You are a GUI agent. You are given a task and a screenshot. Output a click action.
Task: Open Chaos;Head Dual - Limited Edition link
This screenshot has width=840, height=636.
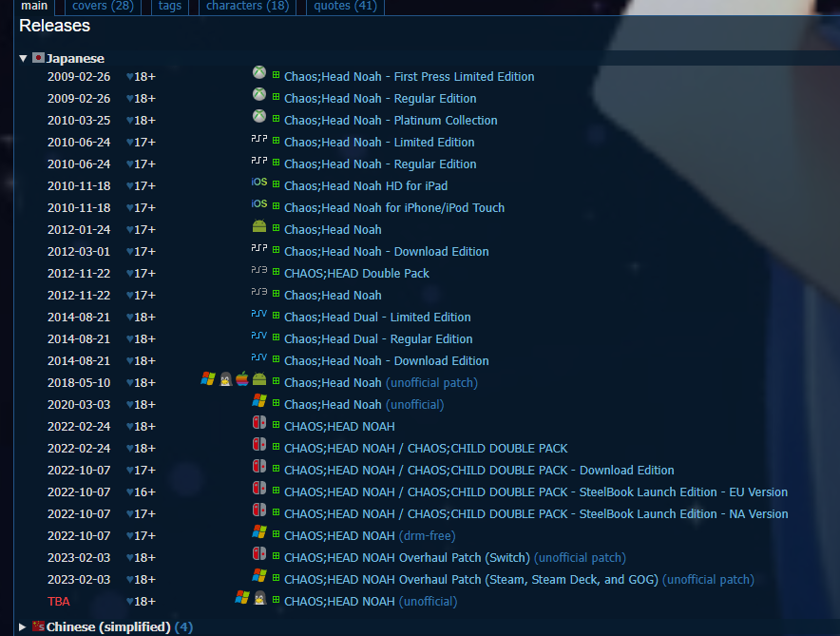pos(377,318)
